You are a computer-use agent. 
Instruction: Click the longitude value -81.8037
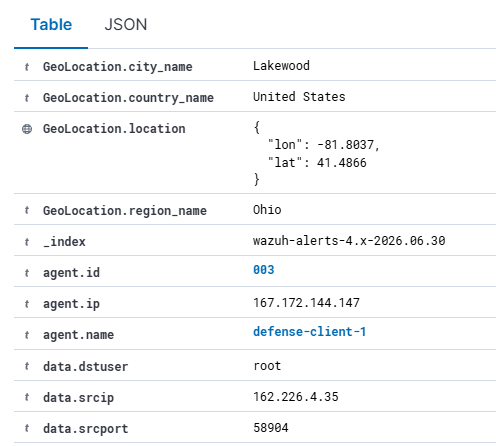(345, 145)
